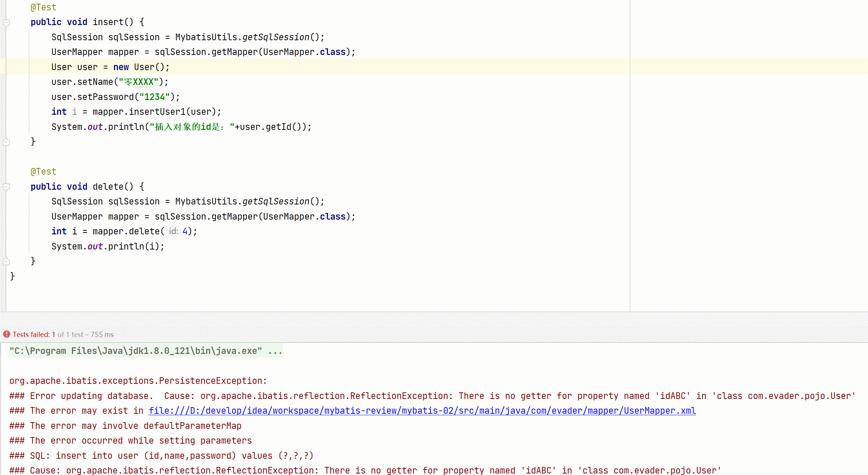Expand the folded java.exe command line
This screenshot has width=868, height=475.
[275, 351]
